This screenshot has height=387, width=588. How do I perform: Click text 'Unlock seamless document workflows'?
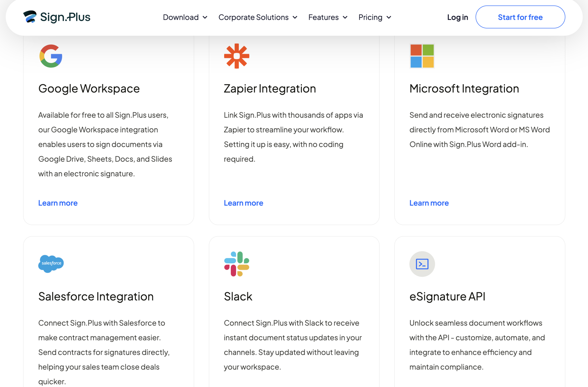tap(476, 323)
